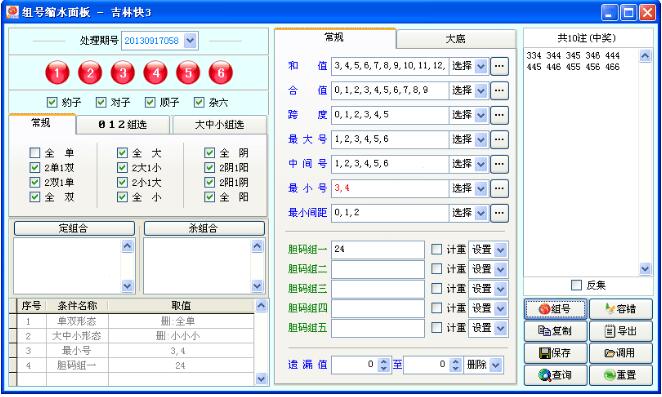Screen dimensions: 662x397
Task: Open 选择 dropdown for 最小号
Action: 481,188
